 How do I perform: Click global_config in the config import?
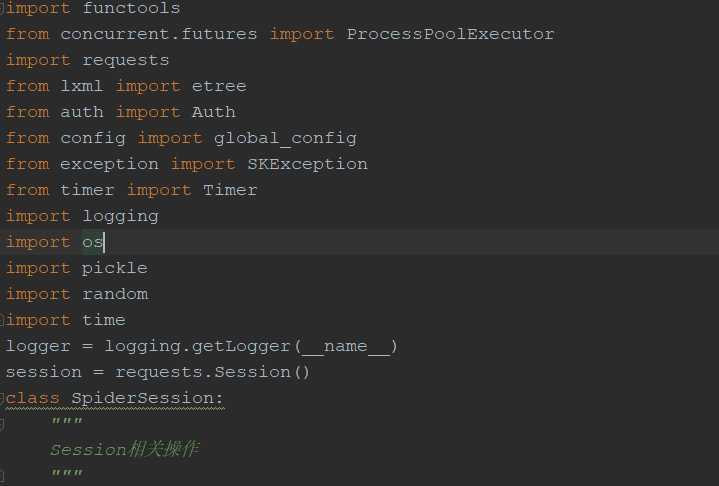coord(285,138)
